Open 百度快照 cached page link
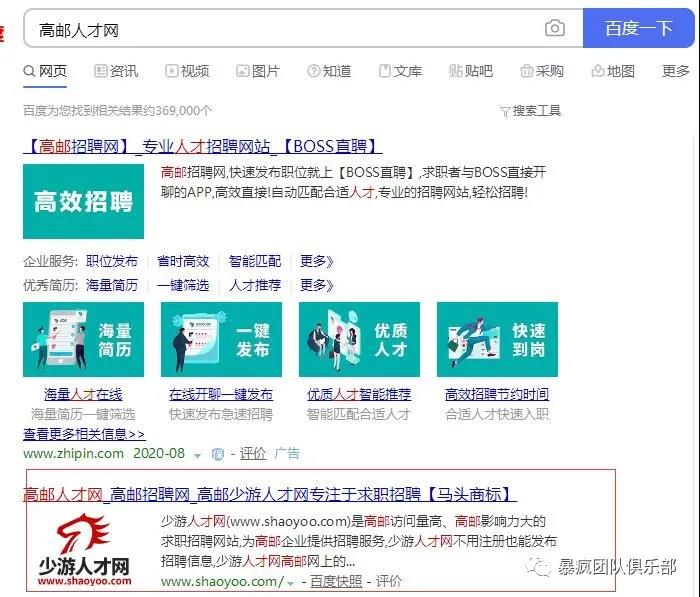Viewport: 700px width, 597px height. [336, 581]
